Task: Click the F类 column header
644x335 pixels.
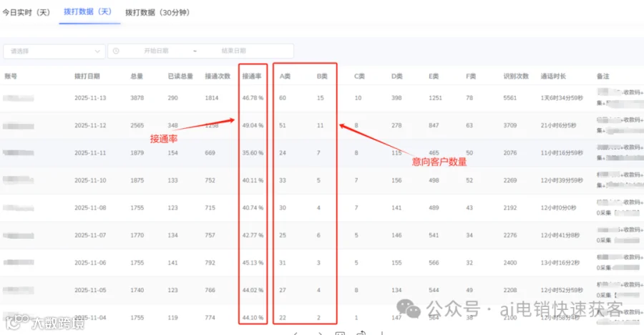Action: (x=471, y=76)
